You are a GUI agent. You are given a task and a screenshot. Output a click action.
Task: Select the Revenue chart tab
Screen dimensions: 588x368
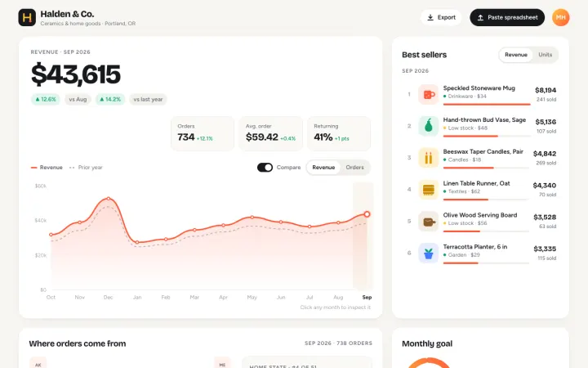pyautogui.click(x=323, y=168)
